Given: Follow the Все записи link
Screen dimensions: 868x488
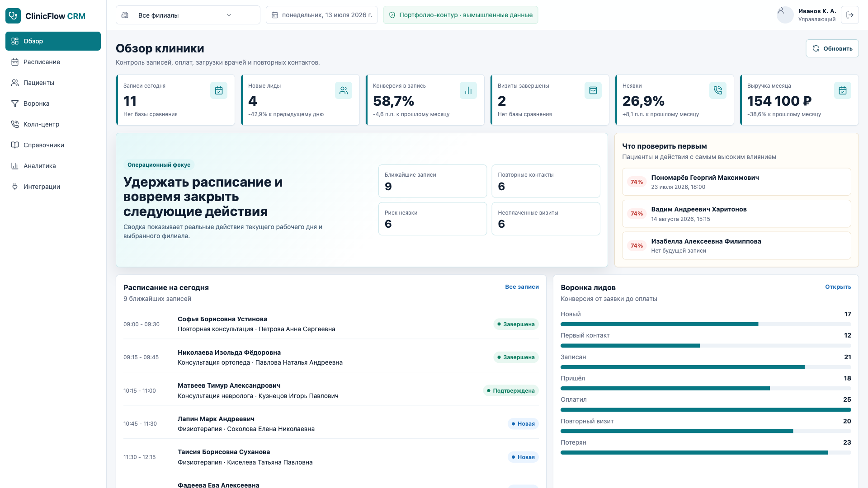Looking at the screenshot, I should coord(522,287).
